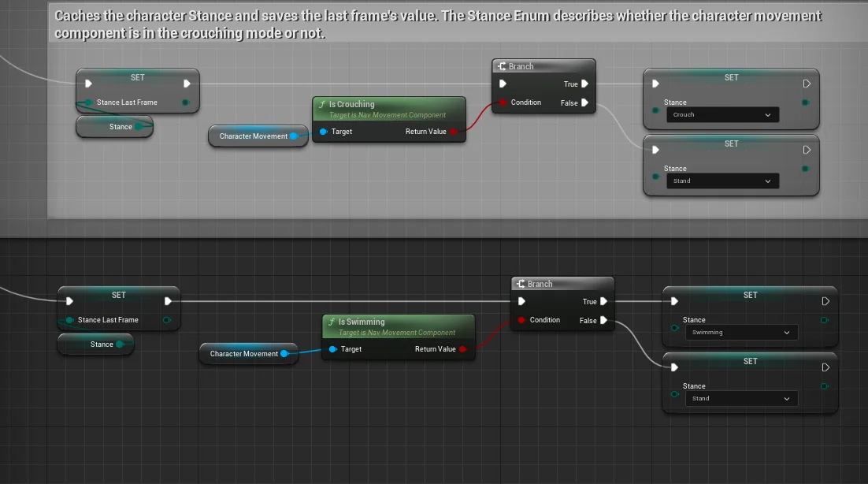Click the Condition pin of crouching Branch
The image size is (868, 484).
click(x=503, y=102)
